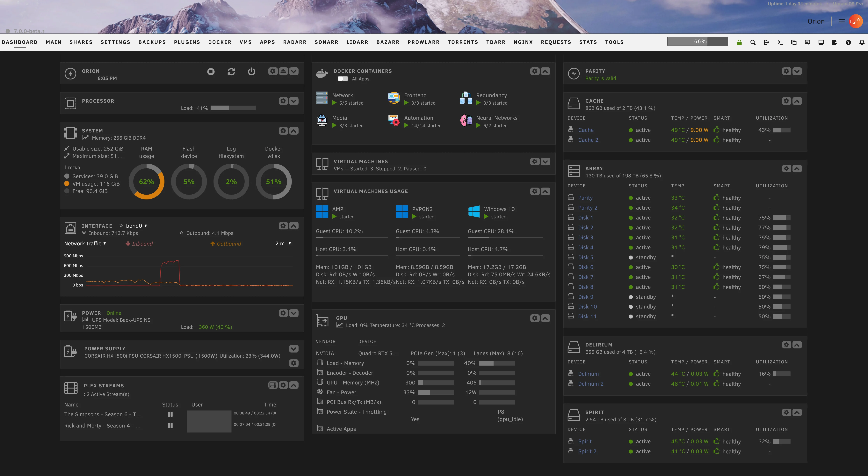Click the stop array icon in Orion panel
This screenshot has width=868, height=476.
point(211,71)
